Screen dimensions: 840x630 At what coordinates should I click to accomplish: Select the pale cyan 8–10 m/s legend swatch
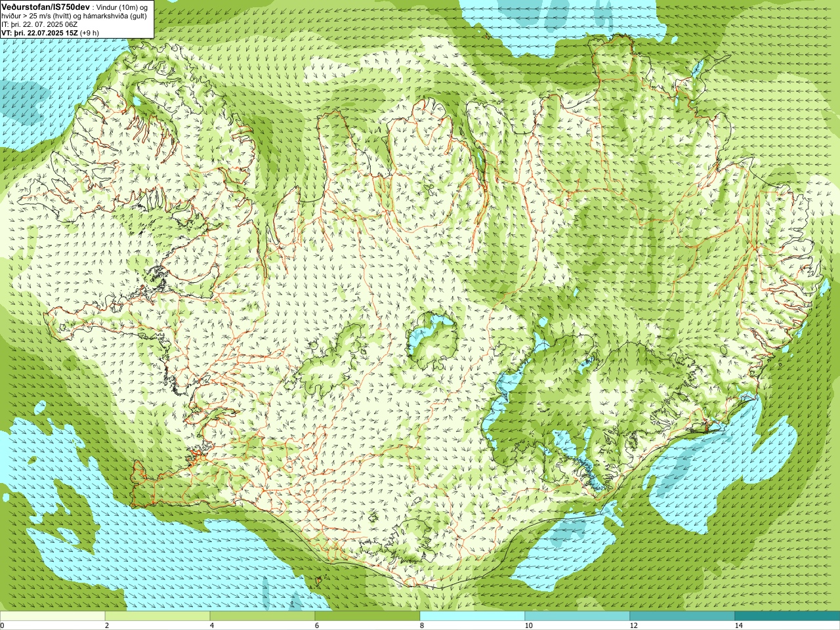click(x=472, y=617)
